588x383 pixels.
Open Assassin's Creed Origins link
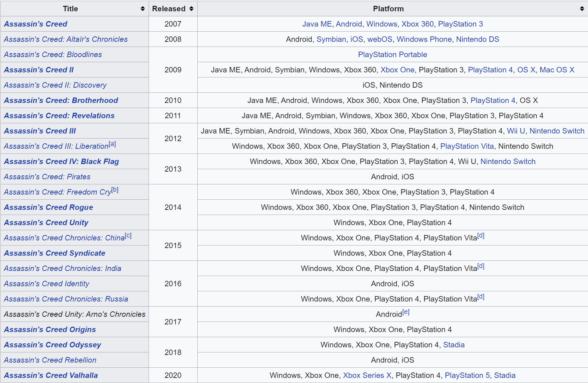[50, 330]
